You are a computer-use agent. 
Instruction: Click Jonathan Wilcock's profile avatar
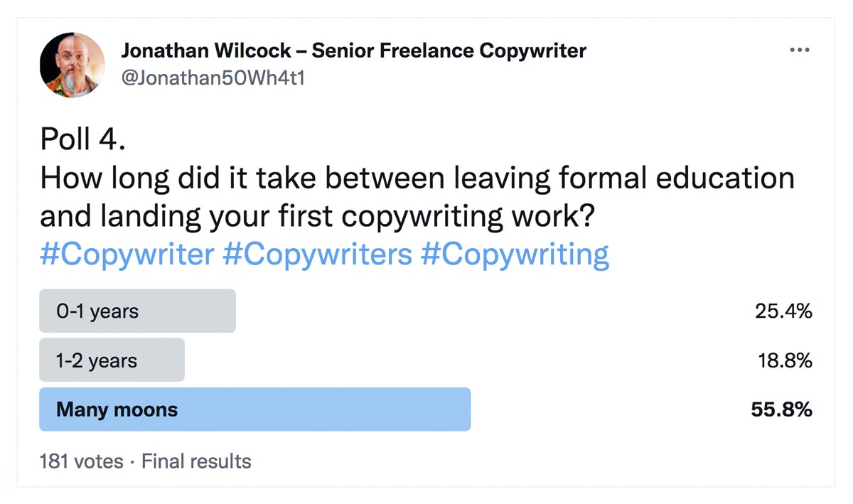(x=73, y=65)
